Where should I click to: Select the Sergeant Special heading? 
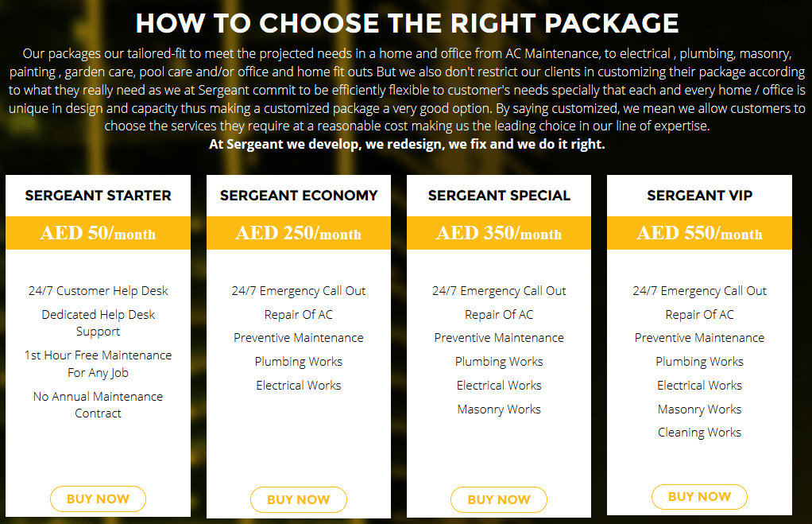(499, 196)
